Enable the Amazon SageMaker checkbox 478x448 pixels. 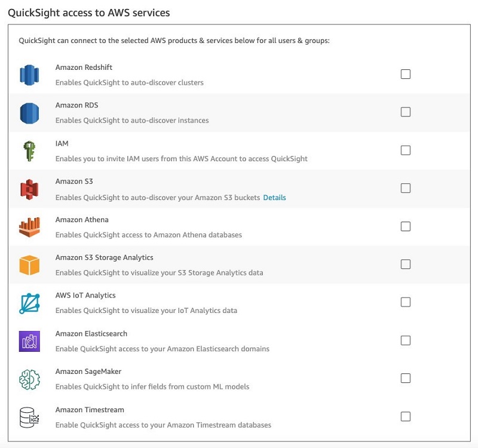(406, 378)
